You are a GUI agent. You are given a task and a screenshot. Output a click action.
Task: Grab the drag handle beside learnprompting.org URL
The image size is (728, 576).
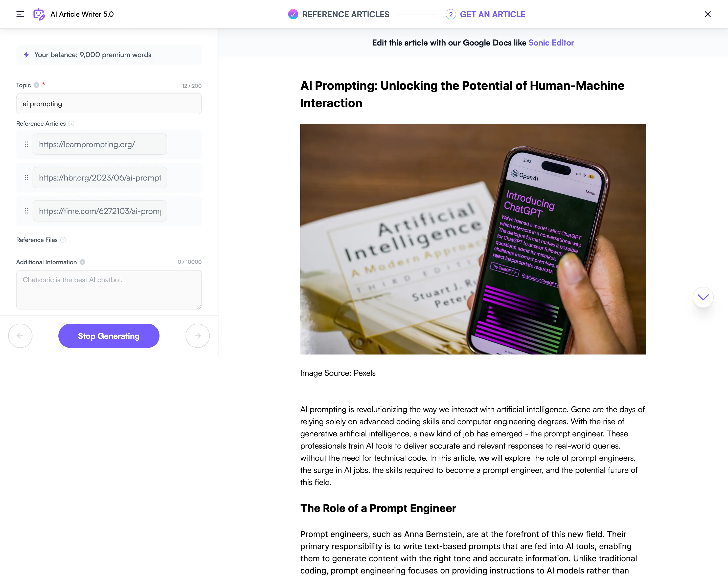tap(26, 144)
